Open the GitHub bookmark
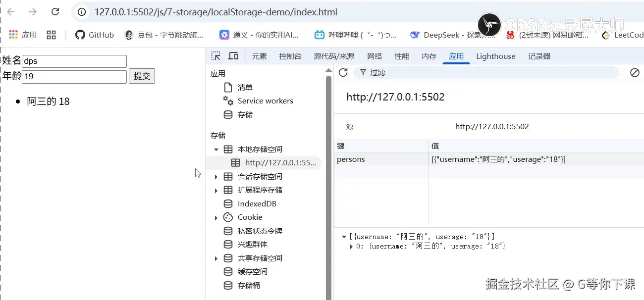This screenshot has width=644, height=300. point(95,35)
